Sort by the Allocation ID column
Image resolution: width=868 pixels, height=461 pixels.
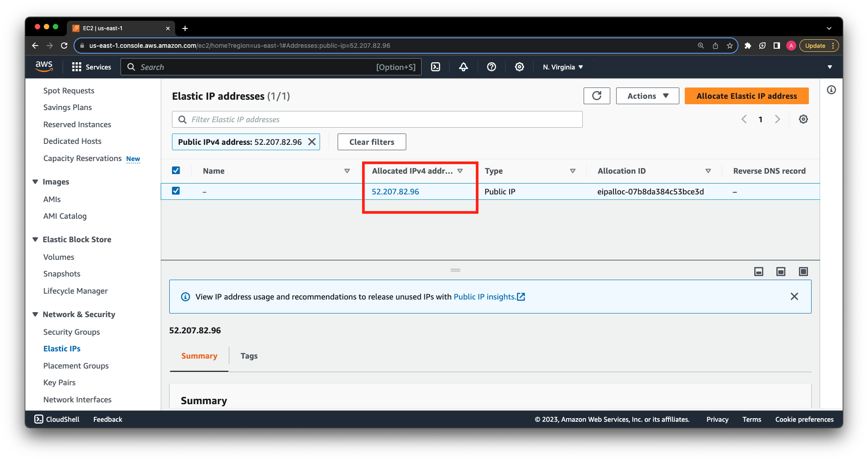tap(708, 171)
